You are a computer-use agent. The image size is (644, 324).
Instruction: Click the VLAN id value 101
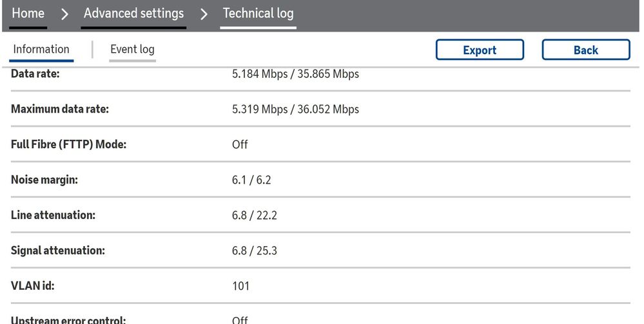[240, 286]
